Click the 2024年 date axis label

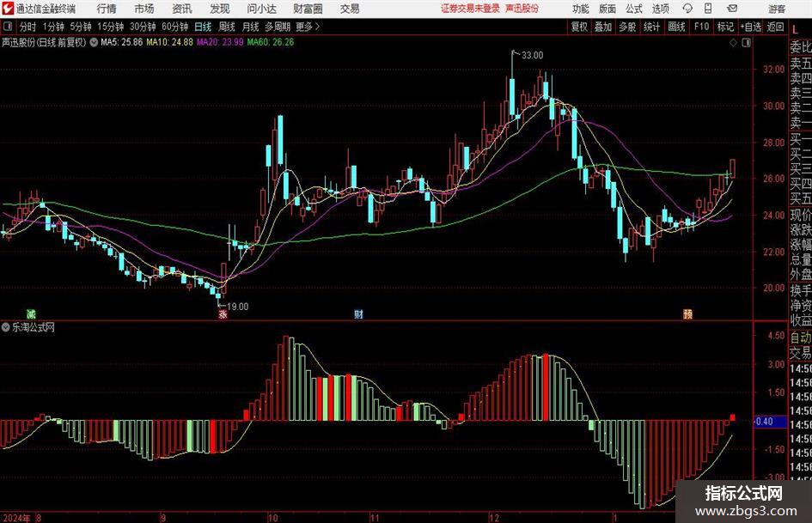[16, 518]
